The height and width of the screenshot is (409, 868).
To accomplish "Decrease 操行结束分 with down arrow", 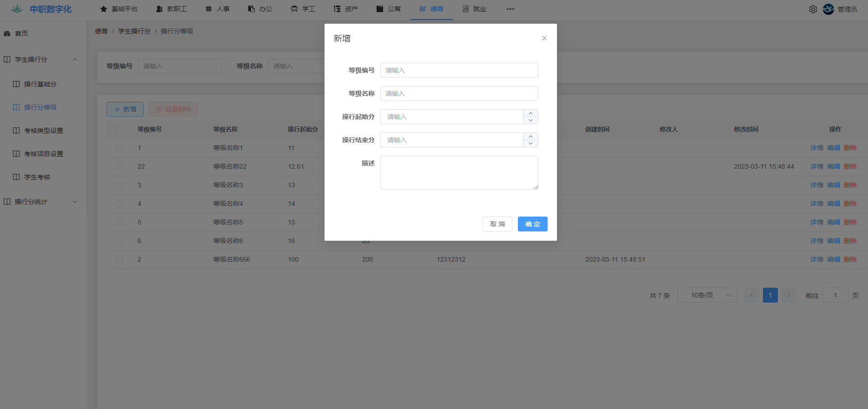I will (x=530, y=144).
